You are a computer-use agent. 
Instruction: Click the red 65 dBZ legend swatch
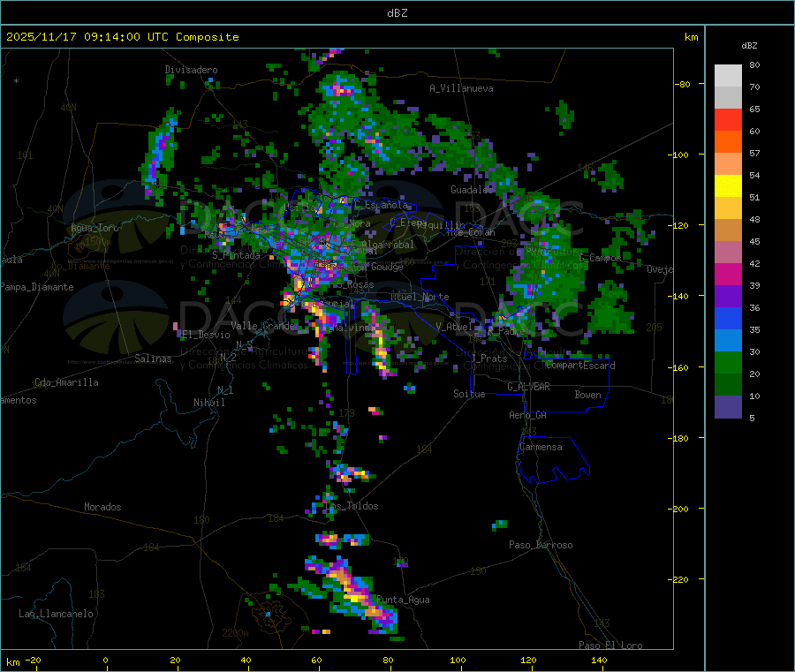pos(728,119)
